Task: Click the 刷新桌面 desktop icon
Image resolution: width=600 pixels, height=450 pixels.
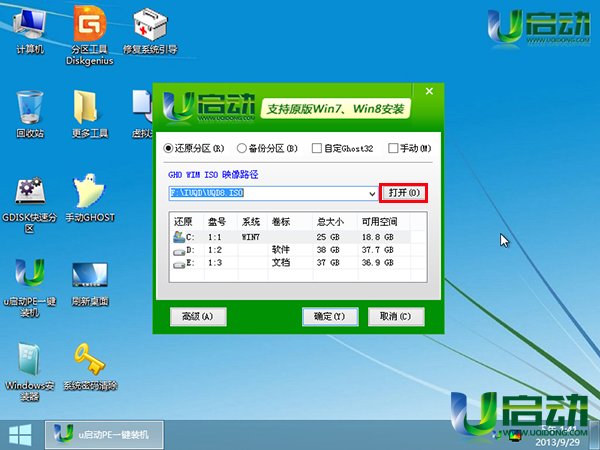Action: point(90,284)
